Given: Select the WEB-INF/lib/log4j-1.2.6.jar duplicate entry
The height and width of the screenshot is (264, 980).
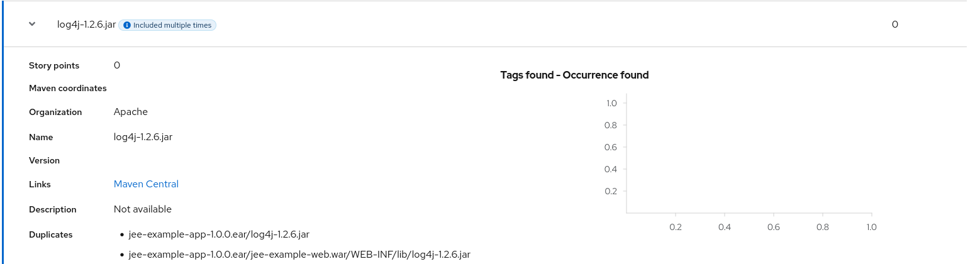Looking at the screenshot, I should tap(299, 254).
